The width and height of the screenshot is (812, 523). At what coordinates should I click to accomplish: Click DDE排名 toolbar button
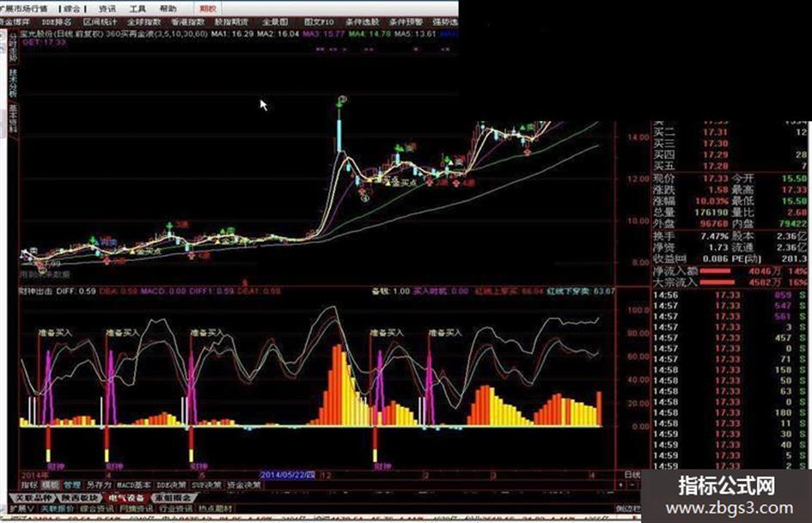tap(57, 21)
